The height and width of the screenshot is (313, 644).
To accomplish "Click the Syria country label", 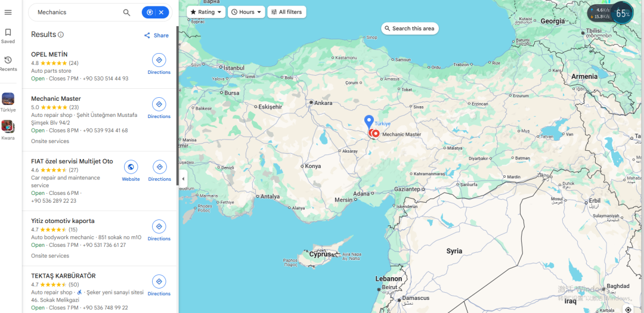I will pyautogui.click(x=454, y=251).
